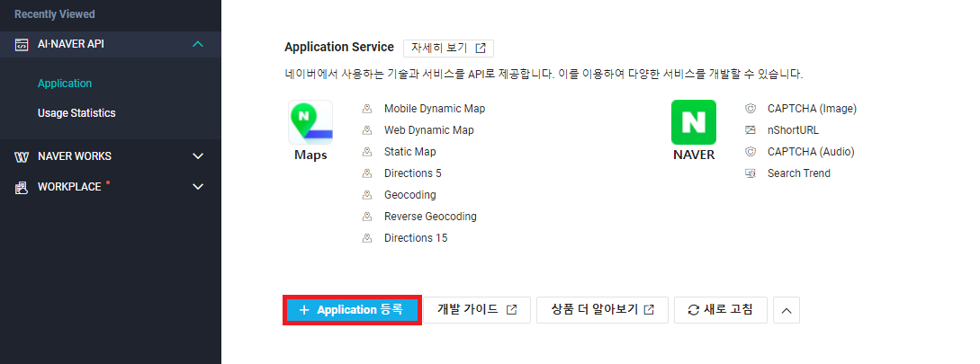Expand the NAVER WORKS sidebar section
980x364 pixels.
198,156
